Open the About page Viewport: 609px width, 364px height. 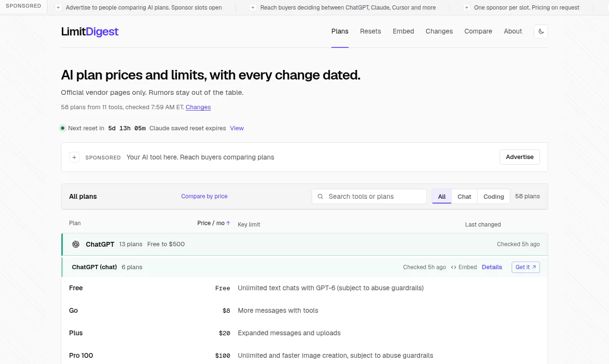[513, 32]
